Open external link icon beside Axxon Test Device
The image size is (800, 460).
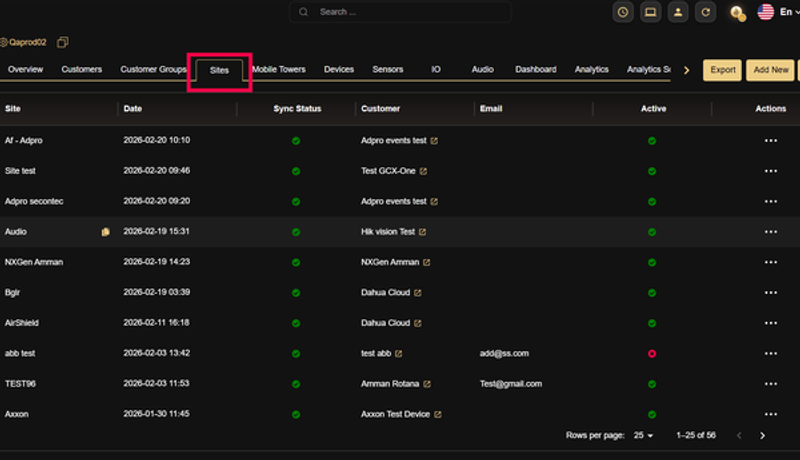click(x=438, y=415)
